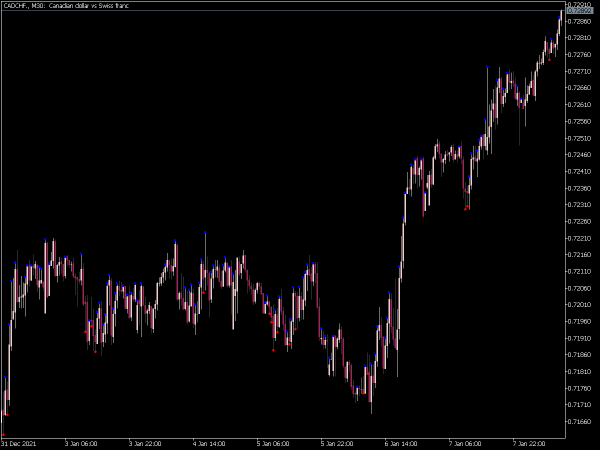
Task: Click the 0.71760 price axis label
Action: [580, 389]
